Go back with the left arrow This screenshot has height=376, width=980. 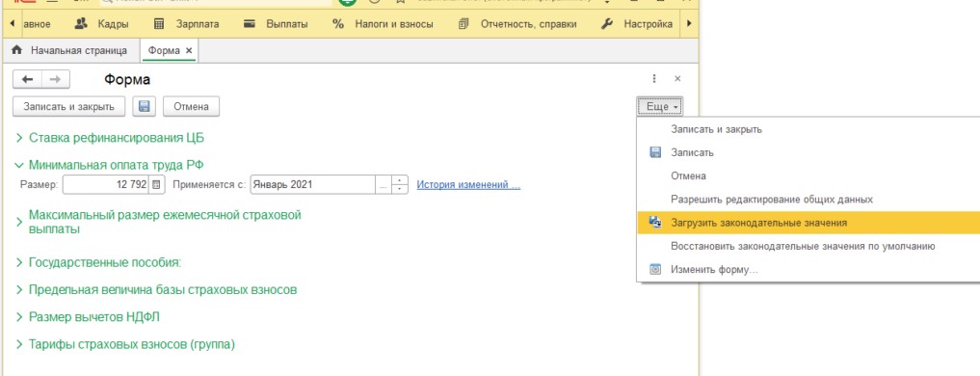pyautogui.click(x=27, y=79)
